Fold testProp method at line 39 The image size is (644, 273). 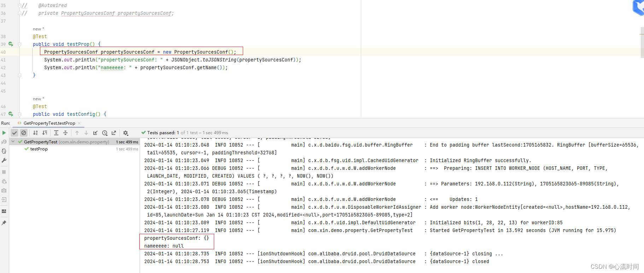coord(20,44)
